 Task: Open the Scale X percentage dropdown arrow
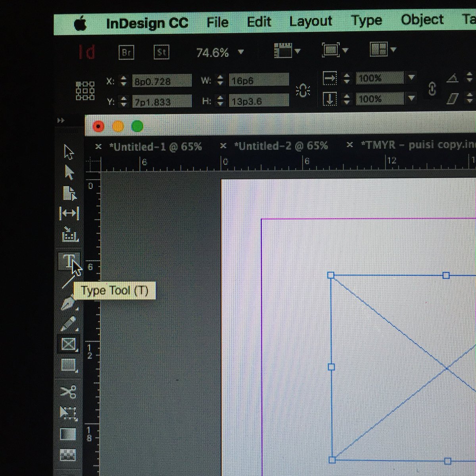coord(411,77)
